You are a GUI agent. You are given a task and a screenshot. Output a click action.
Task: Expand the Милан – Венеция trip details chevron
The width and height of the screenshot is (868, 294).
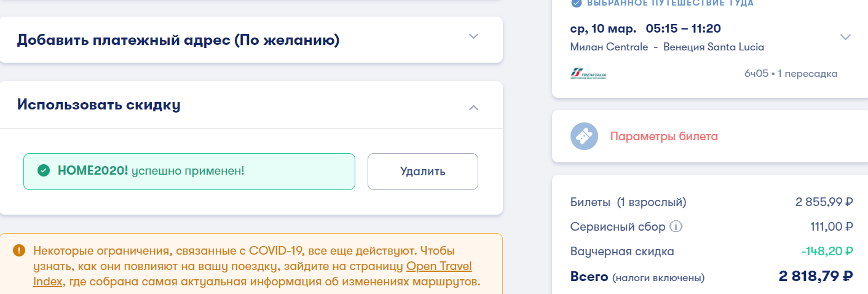point(845,37)
